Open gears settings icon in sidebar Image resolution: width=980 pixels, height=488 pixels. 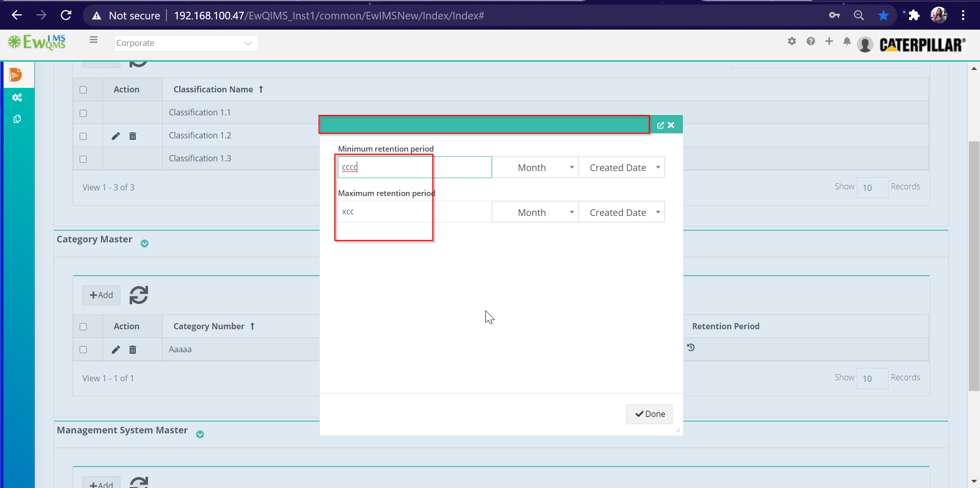click(x=17, y=97)
